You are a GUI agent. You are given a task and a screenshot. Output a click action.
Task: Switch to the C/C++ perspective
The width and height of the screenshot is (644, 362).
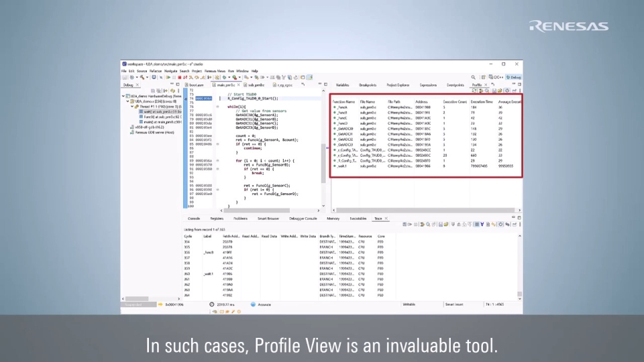coord(496,77)
